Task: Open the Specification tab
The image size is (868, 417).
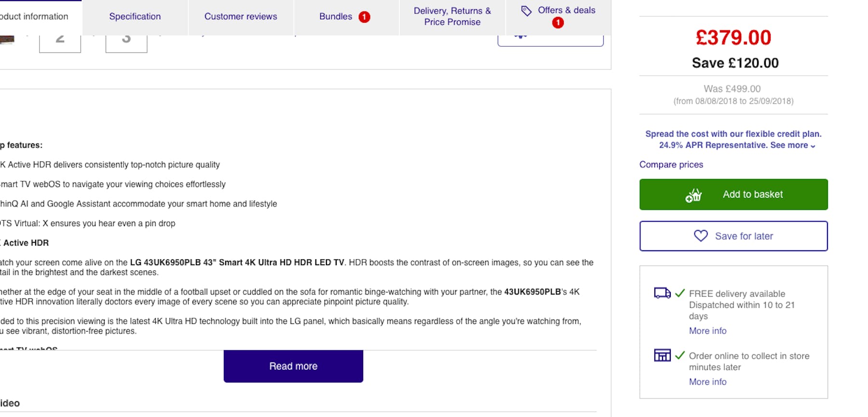Action: tap(135, 16)
